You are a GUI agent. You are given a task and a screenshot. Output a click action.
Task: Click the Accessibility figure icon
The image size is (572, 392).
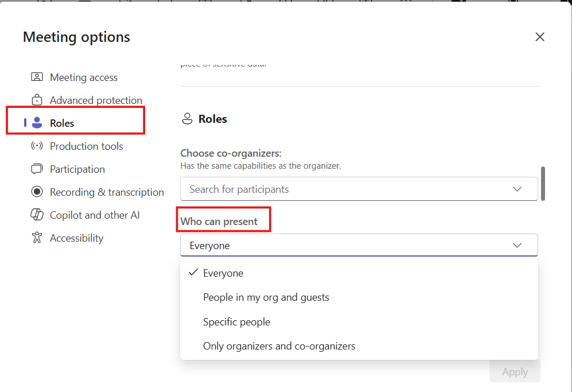pos(37,238)
